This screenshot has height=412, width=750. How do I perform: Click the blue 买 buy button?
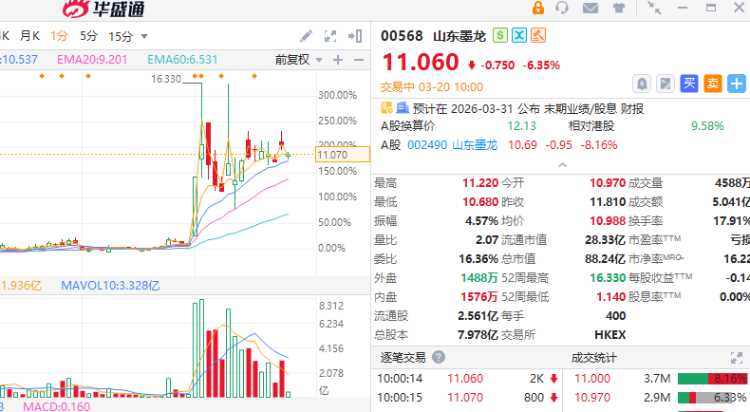click(689, 84)
